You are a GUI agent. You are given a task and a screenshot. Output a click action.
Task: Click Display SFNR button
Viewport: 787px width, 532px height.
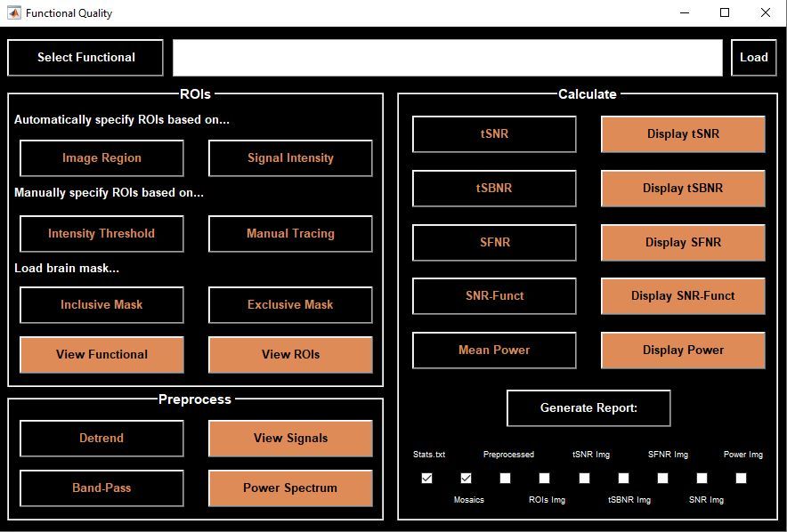pos(683,243)
